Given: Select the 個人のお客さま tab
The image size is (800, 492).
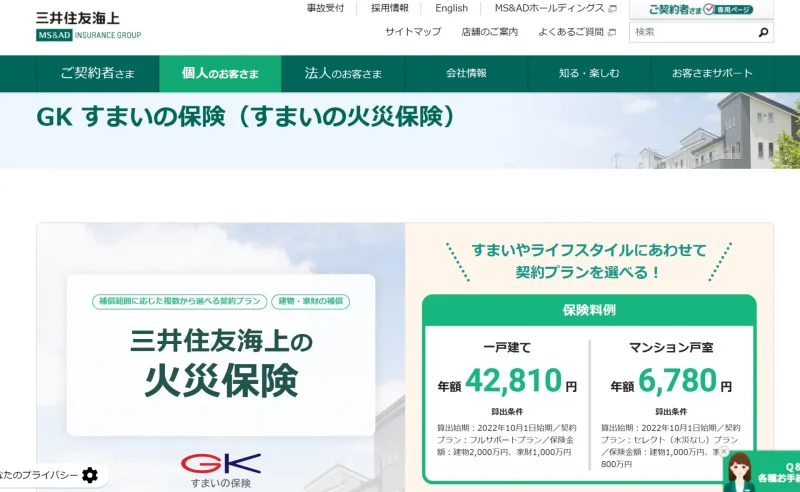Looking at the screenshot, I should click(220, 73).
